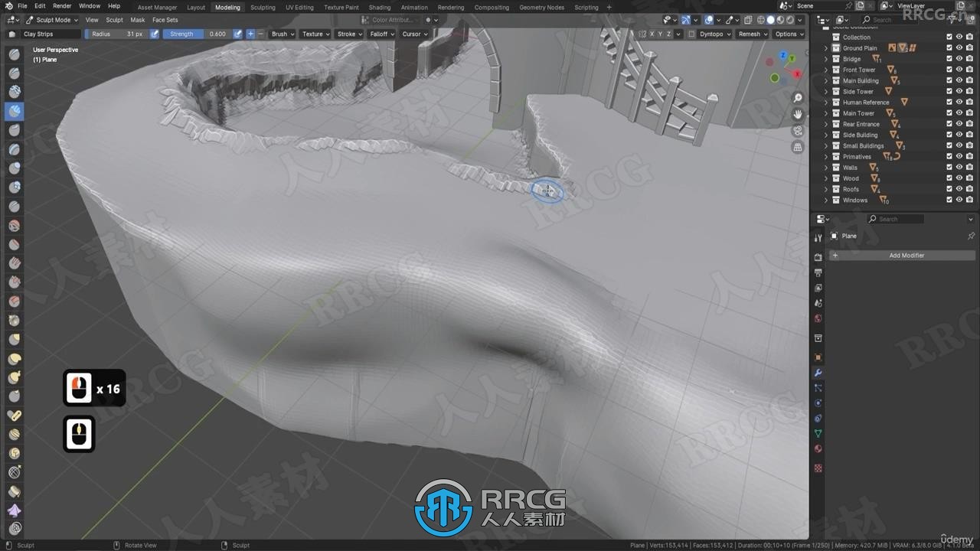Open the Face Sets menu
980x551 pixels.
tap(165, 20)
